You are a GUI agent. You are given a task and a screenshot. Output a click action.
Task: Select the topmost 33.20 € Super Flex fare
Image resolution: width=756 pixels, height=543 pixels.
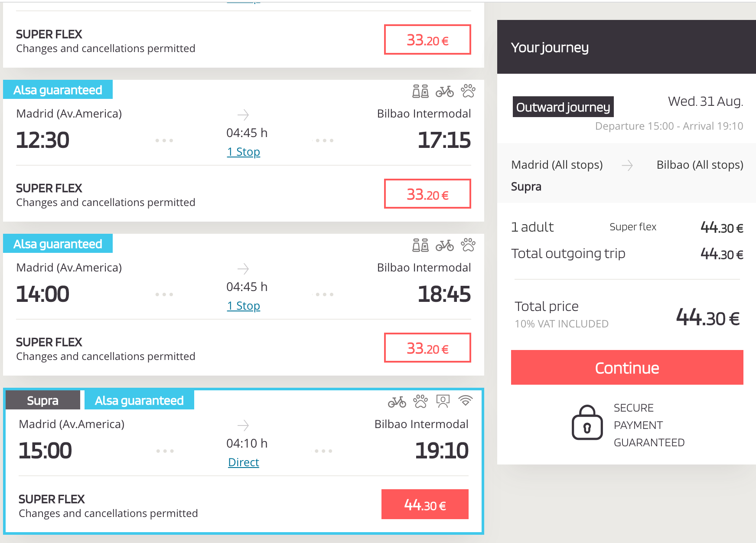(427, 39)
